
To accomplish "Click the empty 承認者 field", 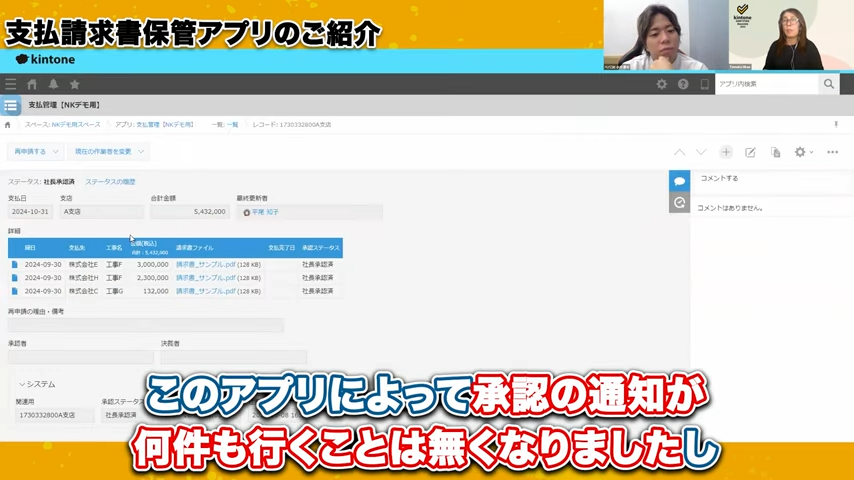I will [x=81, y=357].
